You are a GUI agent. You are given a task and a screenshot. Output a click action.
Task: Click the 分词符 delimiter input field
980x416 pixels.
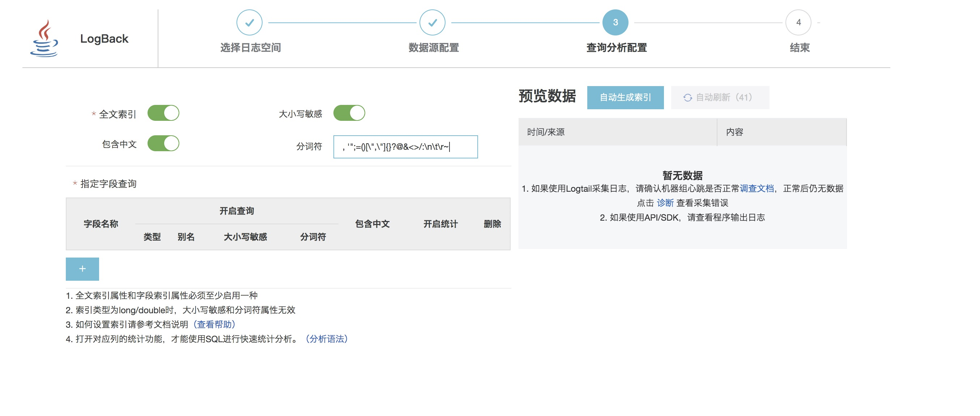point(405,147)
